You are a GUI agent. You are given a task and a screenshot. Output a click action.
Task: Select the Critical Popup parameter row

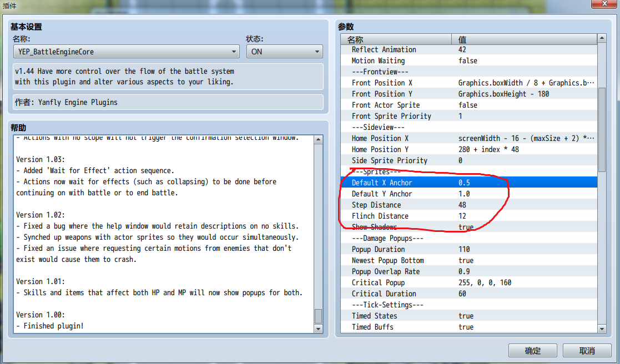469,282
